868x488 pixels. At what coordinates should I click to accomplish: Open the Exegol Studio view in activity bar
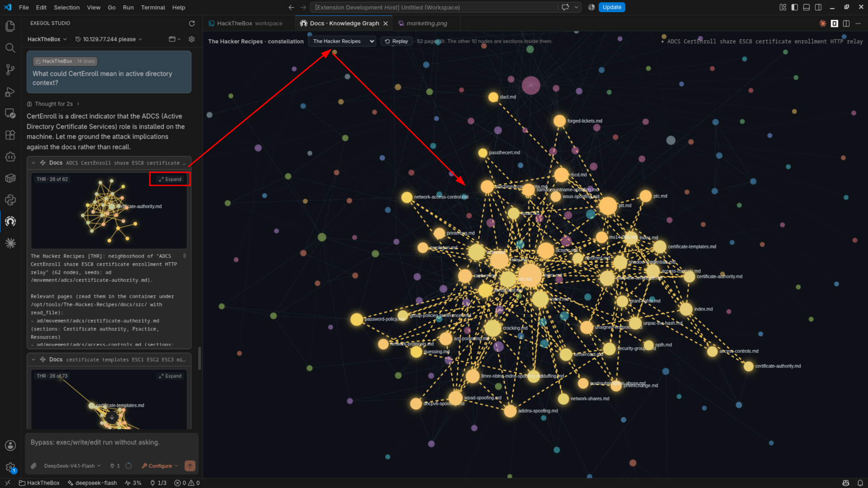10,221
